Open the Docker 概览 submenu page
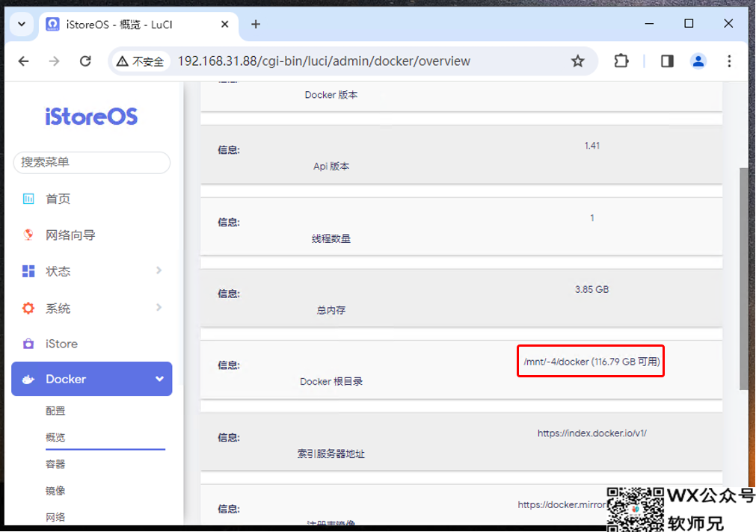This screenshot has width=756, height=532. pos(55,437)
